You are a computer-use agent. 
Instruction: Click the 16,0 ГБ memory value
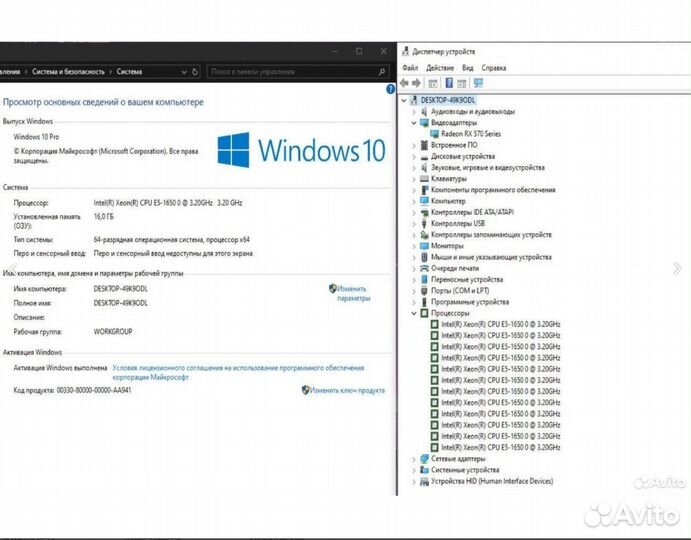pos(104,216)
